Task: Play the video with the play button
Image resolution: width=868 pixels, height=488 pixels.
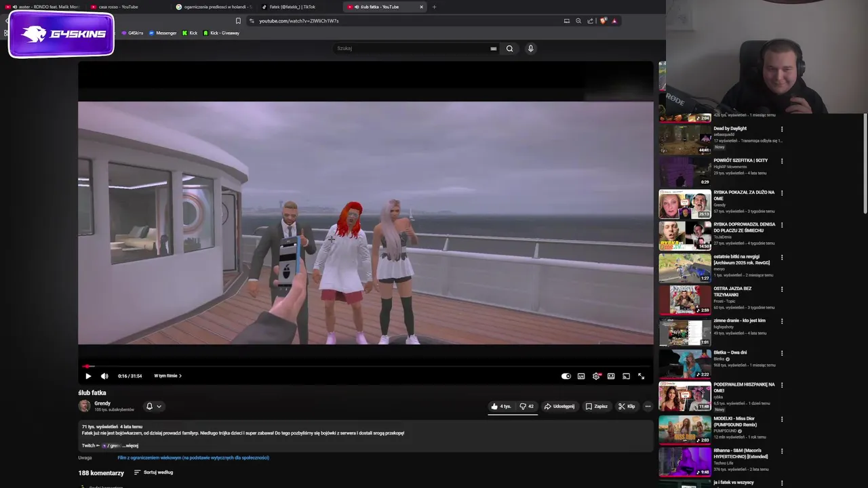Action: [88, 376]
